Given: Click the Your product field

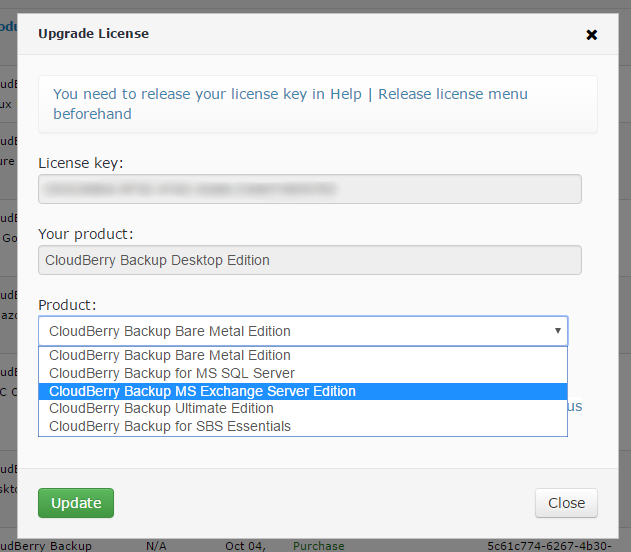Looking at the screenshot, I should 309,260.
